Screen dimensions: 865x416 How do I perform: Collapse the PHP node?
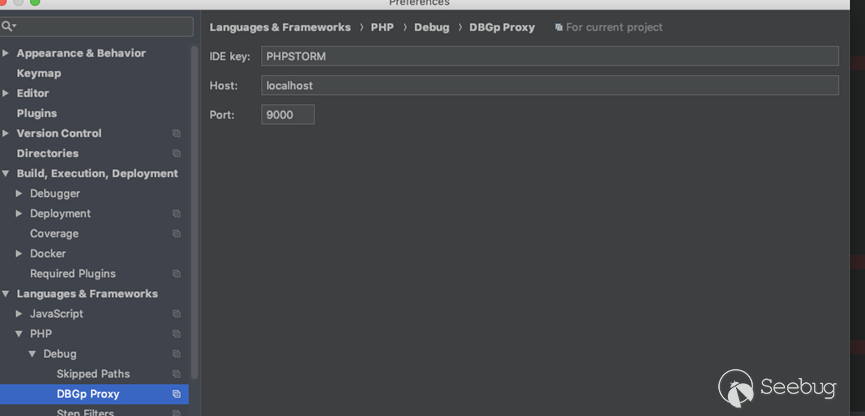19,334
